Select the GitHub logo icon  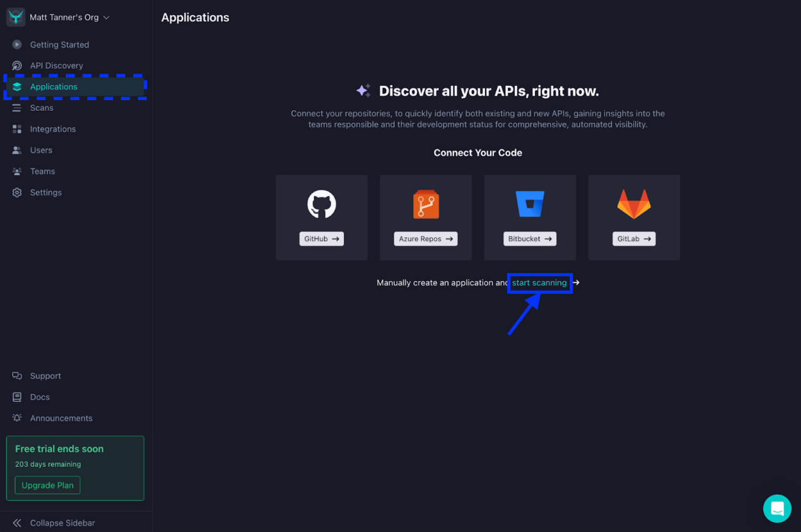[x=322, y=203]
